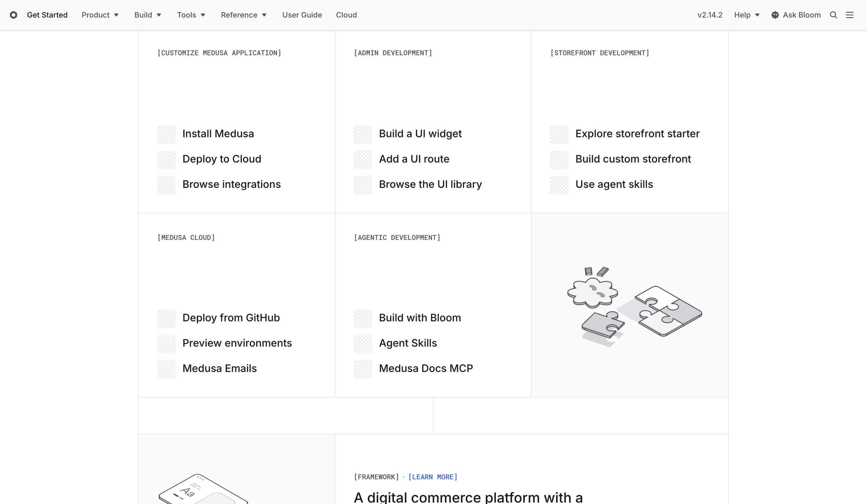
Task: Click the icon beside Use agent skills
Action: click(559, 185)
